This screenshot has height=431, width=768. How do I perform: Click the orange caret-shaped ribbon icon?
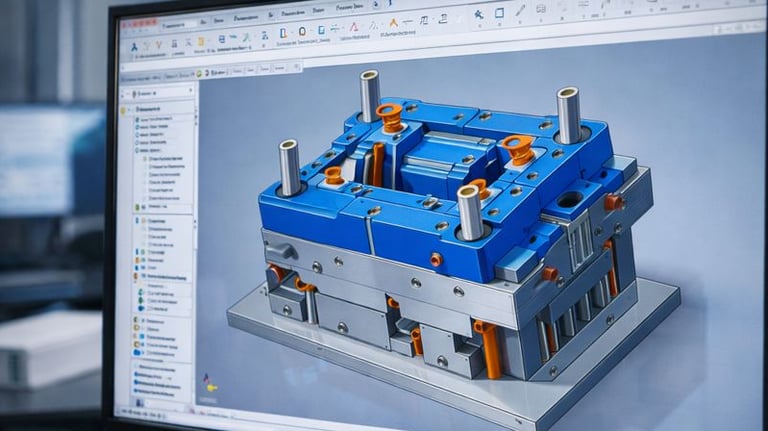pos(393,23)
